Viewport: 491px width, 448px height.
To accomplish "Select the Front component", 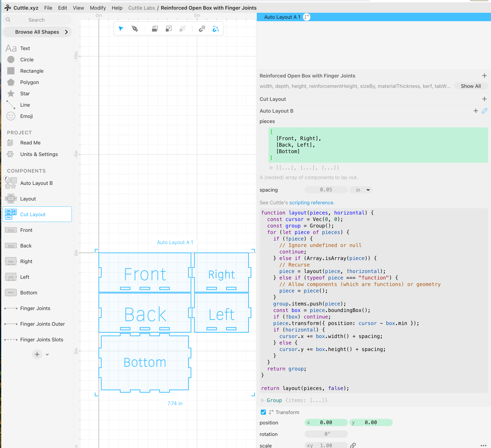I will [37, 230].
